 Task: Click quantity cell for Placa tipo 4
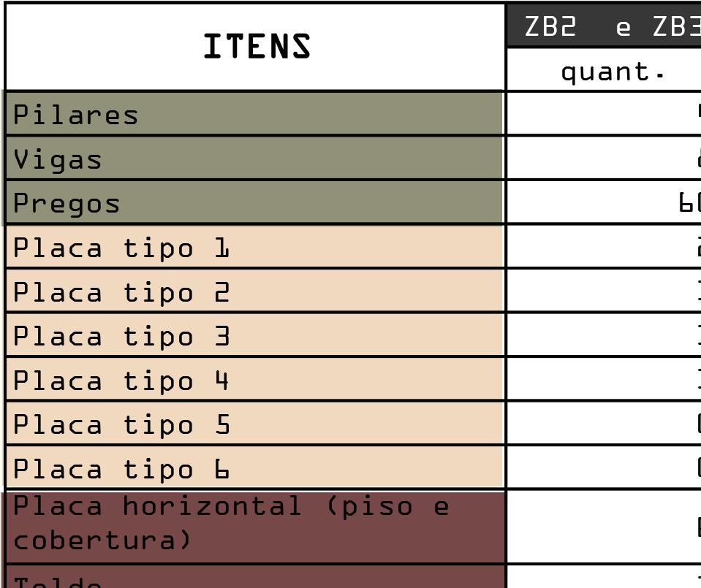click(604, 379)
